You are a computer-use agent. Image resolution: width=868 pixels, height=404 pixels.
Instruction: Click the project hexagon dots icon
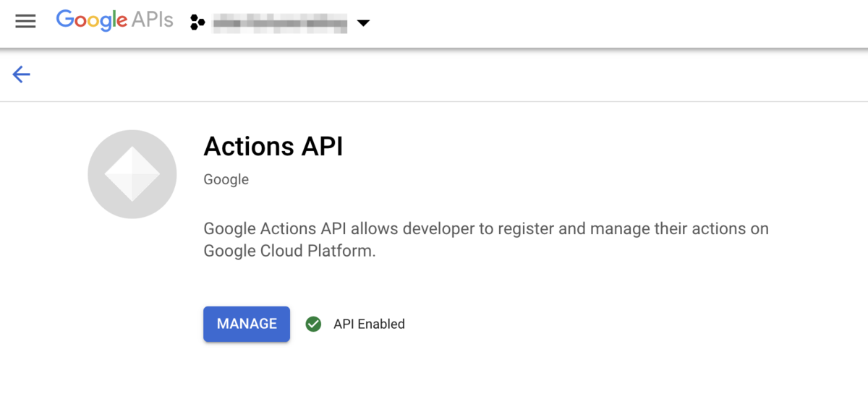[197, 23]
